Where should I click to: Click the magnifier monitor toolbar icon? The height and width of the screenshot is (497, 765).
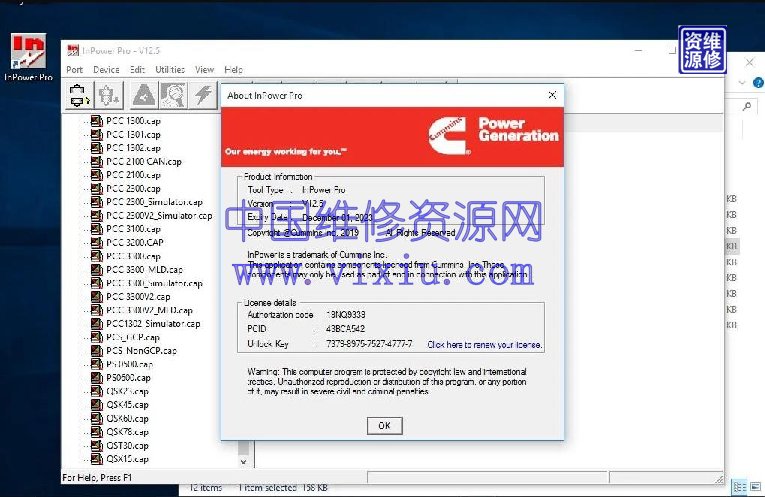coord(173,95)
